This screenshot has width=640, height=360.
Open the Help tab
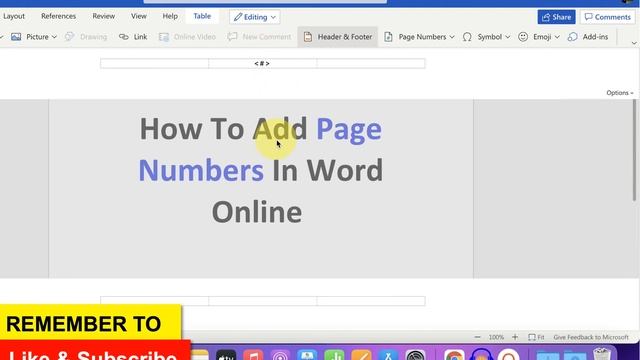tap(170, 16)
